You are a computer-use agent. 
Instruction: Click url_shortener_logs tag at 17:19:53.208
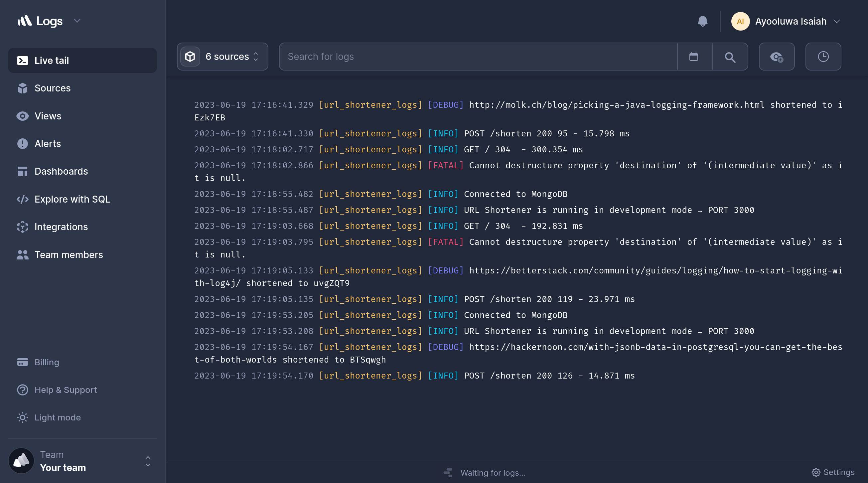pyautogui.click(x=371, y=331)
